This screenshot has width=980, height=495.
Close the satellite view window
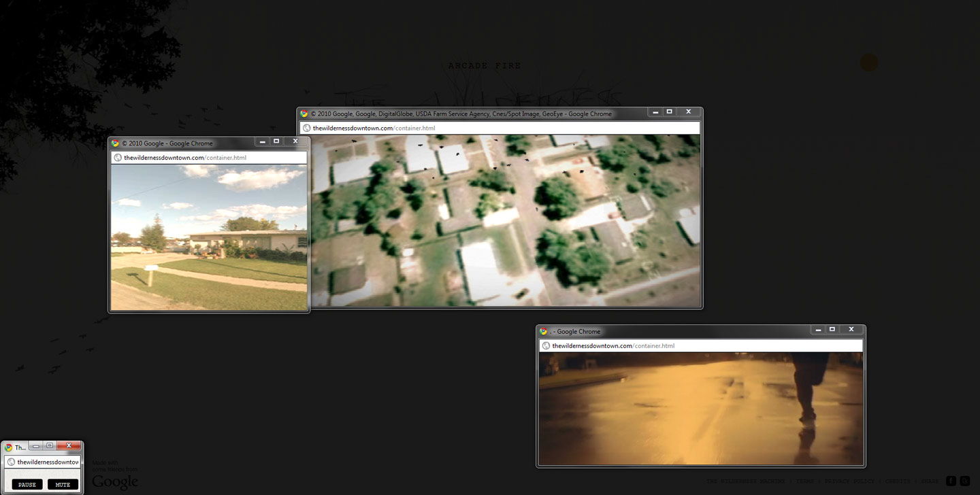click(689, 112)
